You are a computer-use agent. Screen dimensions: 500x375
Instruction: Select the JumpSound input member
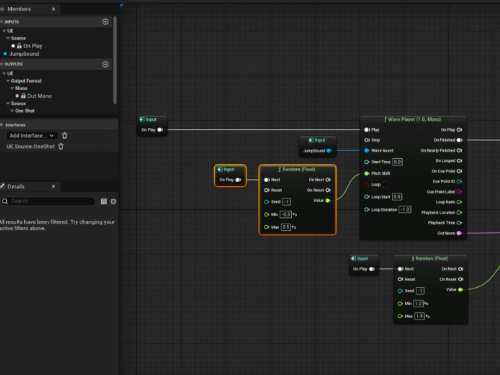pyautogui.click(x=24, y=54)
